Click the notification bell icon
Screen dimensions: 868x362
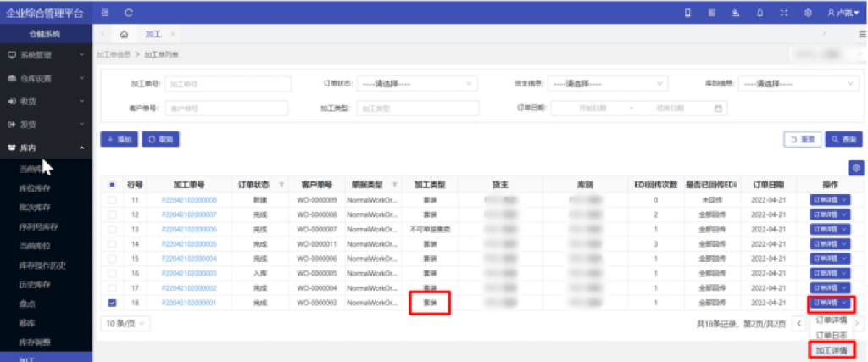(x=759, y=13)
